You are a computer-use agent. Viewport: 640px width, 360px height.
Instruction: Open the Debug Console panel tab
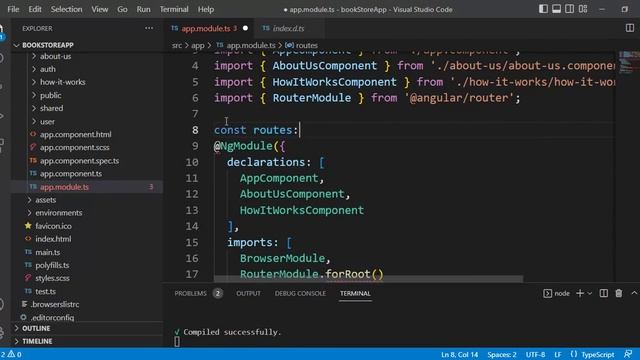point(300,293)
